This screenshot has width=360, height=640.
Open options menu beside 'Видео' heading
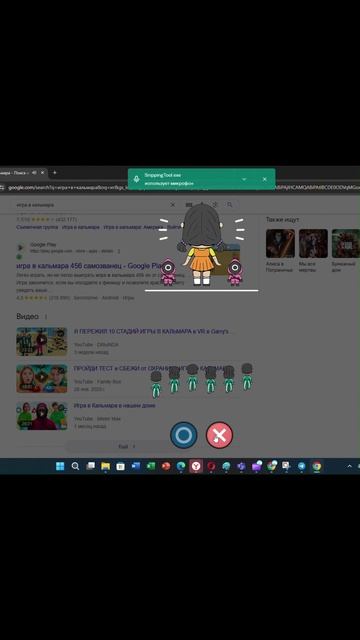pos(46,317)
